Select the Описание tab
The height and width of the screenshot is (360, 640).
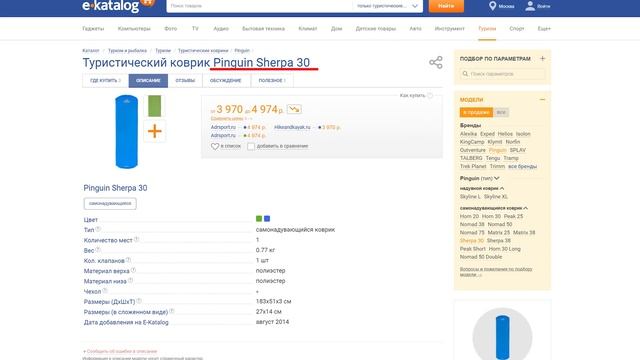point(148,80)
